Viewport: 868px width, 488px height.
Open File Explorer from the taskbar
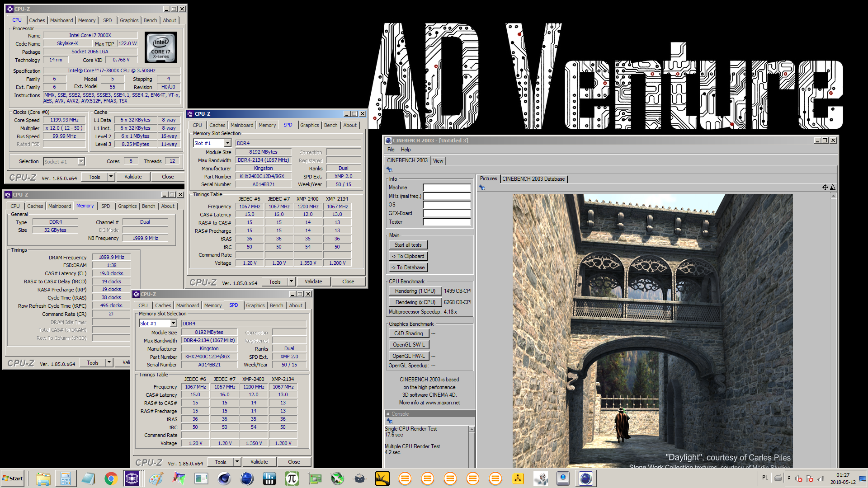pyautogui.click(x=43, y=479)
